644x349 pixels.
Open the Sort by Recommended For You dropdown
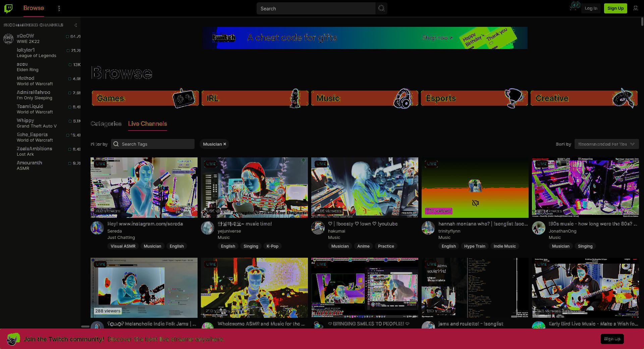click(607, 144)
